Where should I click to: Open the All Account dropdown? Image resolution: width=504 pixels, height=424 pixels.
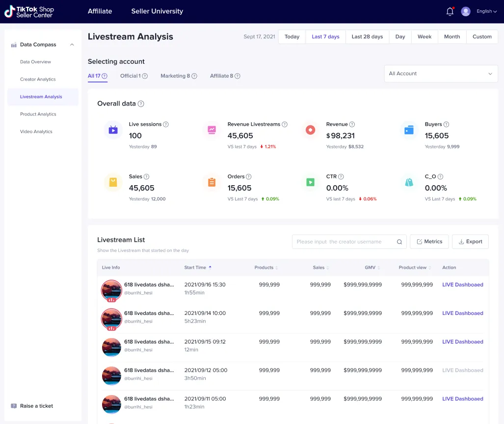pyautogui.click(x=440, y=74)
